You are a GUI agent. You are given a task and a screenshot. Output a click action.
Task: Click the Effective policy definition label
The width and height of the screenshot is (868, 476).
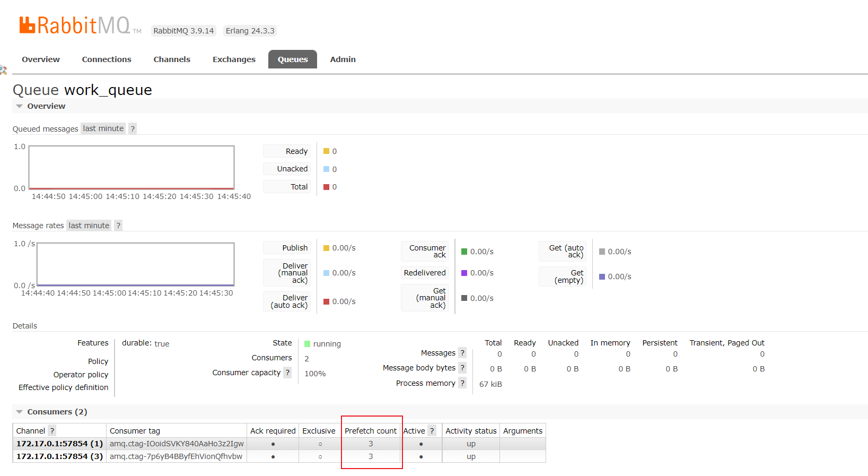63,387
